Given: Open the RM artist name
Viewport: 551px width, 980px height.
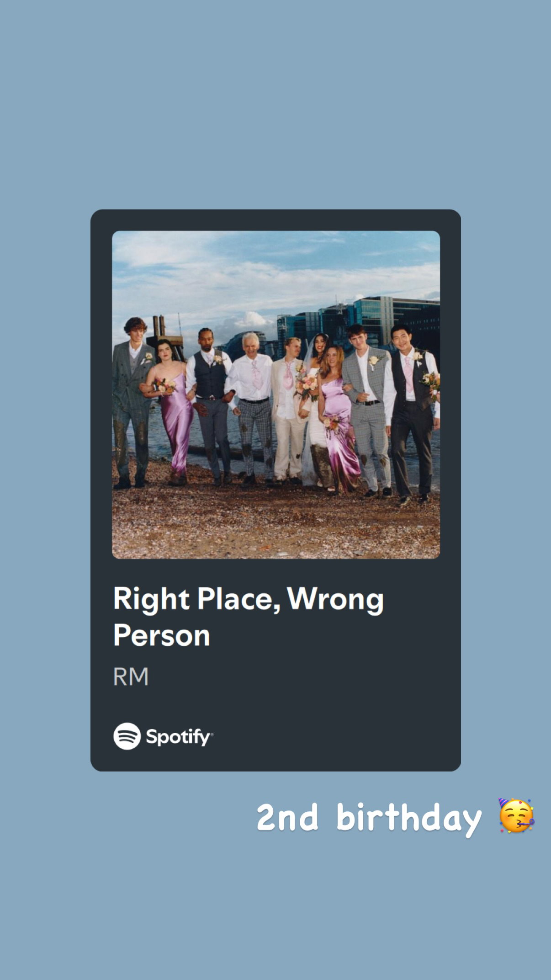Looking at the screenshot, I should [x=131, y=676].
